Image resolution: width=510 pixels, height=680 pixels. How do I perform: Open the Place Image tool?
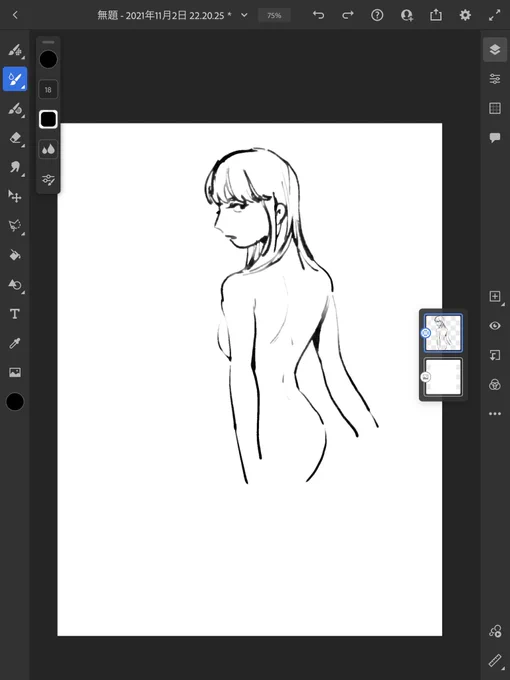(15, 373)
